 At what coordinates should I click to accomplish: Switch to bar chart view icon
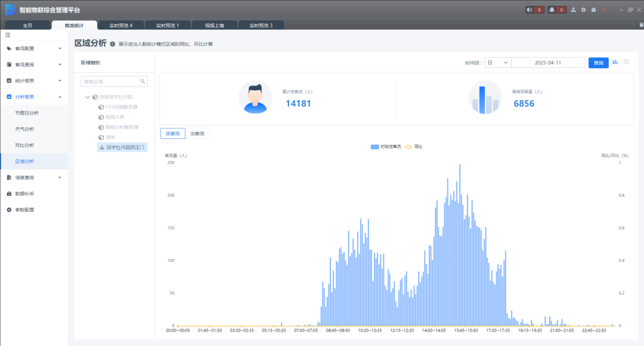point(615,62)
